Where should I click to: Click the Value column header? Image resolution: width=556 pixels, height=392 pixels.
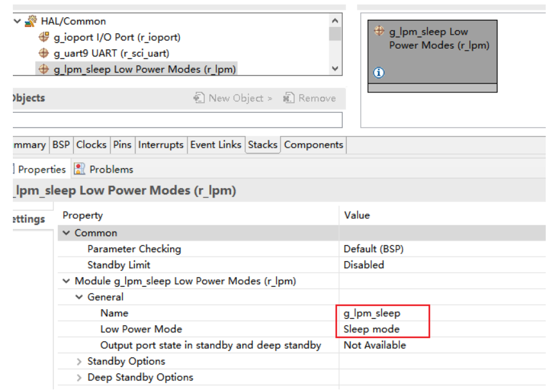(357, 216)
